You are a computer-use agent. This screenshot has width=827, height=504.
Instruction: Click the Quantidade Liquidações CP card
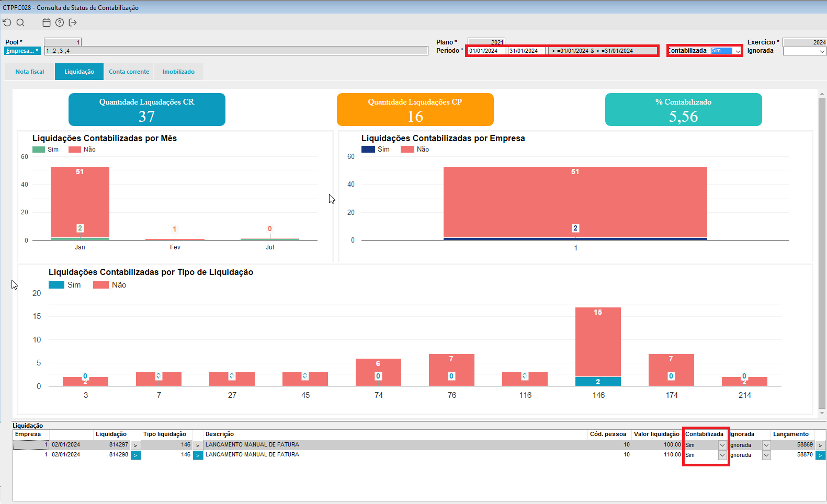(415, 109)
